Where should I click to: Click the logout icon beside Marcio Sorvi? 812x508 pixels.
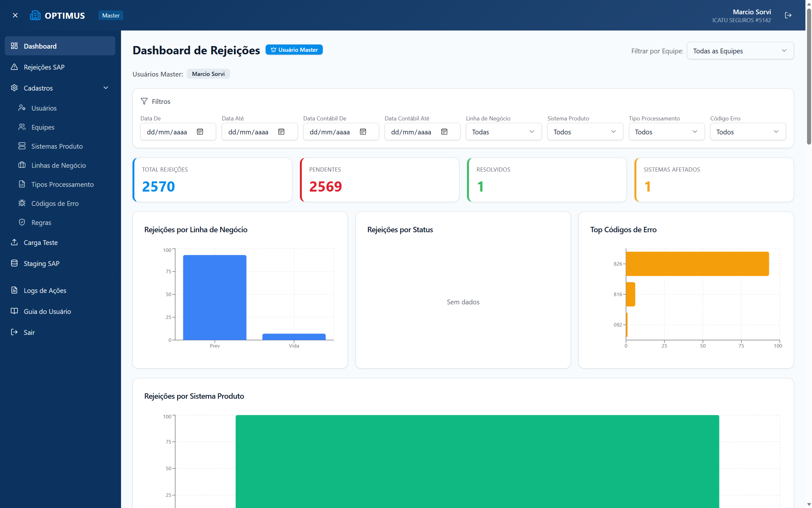coord(788,15)
